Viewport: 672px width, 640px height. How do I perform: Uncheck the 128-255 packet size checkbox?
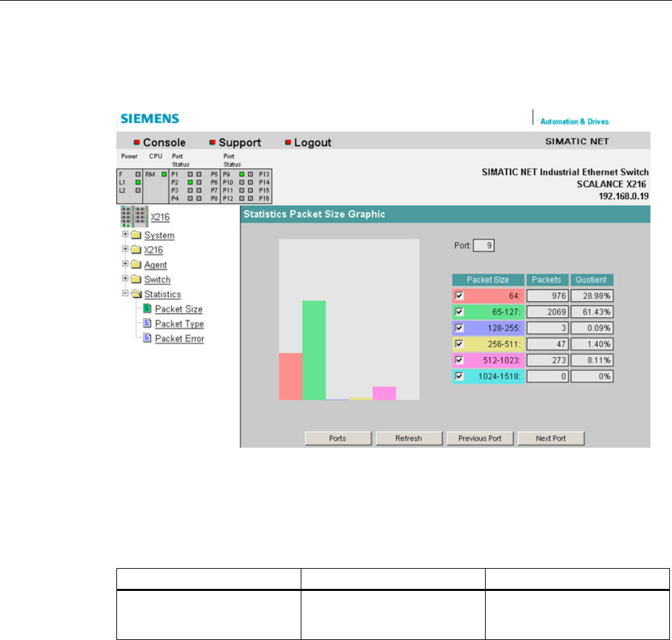459,327
